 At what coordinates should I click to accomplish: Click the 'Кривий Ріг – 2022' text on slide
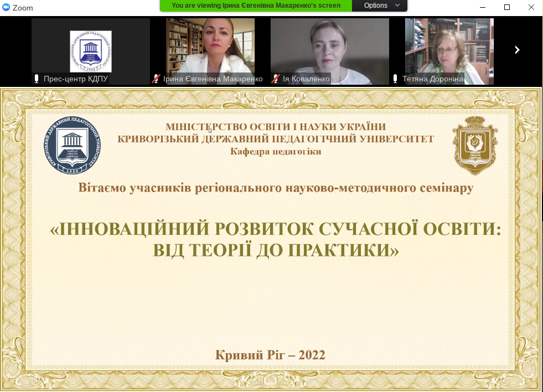pyautogui.click(x=270, y=355)
